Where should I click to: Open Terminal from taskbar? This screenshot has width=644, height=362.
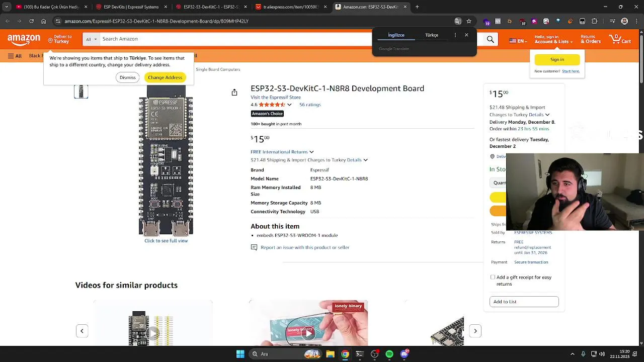point(360,354)
